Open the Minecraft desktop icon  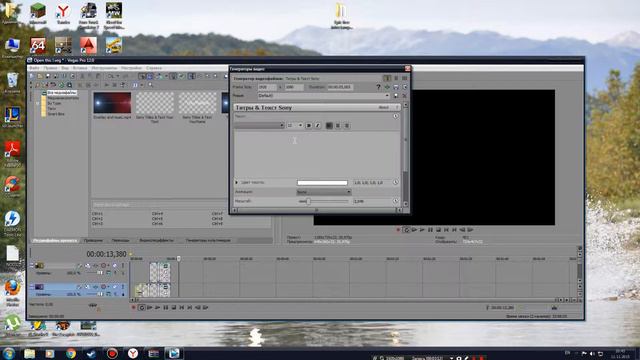click(x=38, y=13)
